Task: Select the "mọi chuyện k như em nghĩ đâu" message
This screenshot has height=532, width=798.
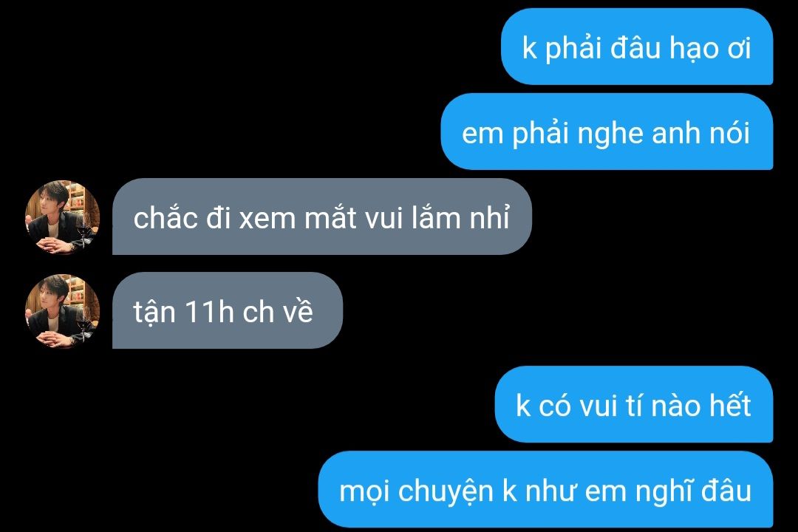Action: coord(545,490)
